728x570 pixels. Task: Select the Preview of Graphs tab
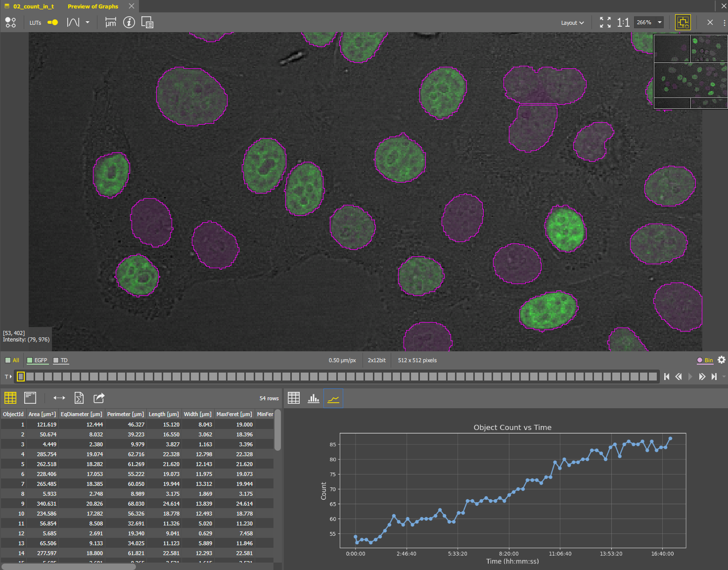click(93, 6)
